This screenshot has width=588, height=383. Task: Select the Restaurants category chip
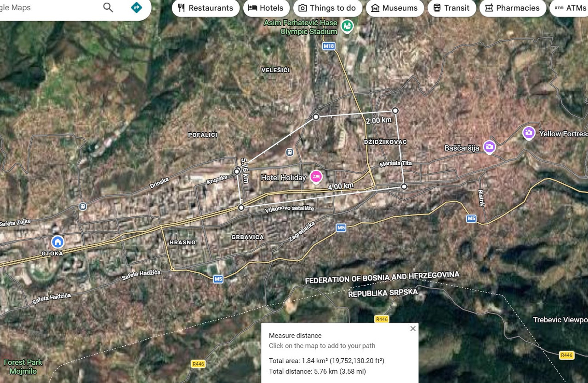[206, 8]
